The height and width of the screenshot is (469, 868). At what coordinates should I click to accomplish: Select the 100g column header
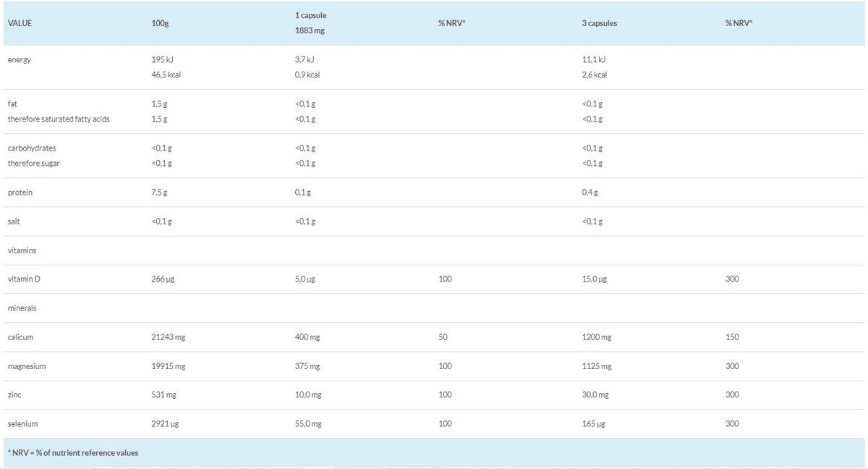[160, 23]
